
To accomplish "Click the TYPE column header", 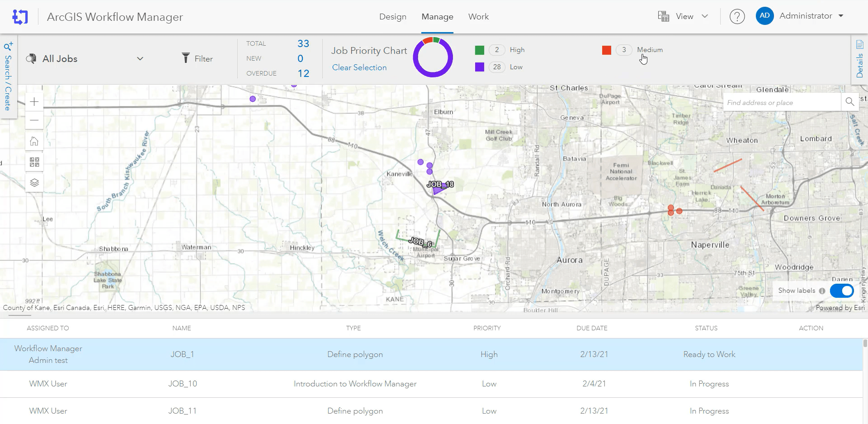I will tap(354, 328).
